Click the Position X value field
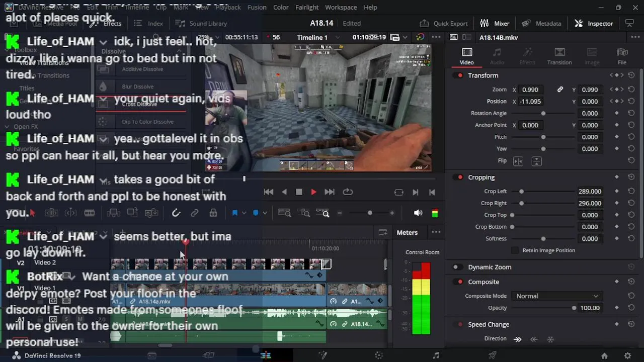The height and width of the screenshot is (362, 644). point(530,102)
